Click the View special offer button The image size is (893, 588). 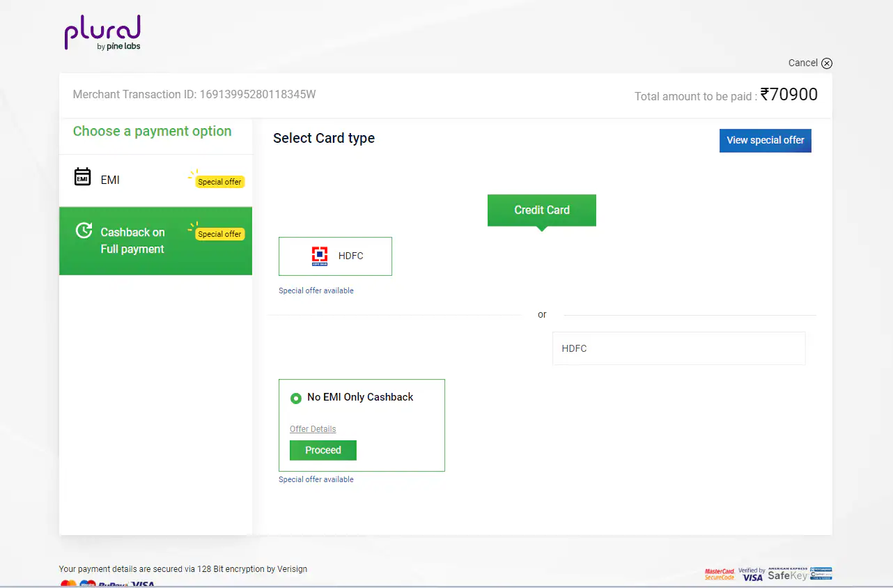click(x=765, y=140)
